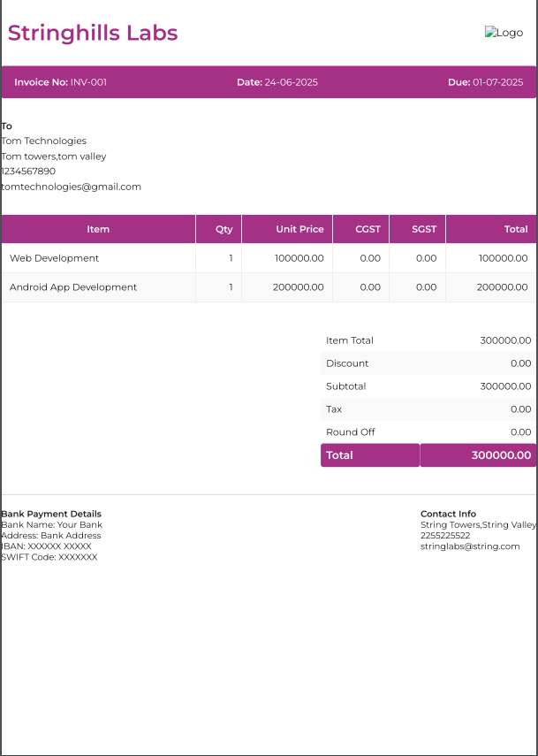Click the Bank Payment Details heading
This screenshot has width=538, height=756.
[x=51, y=514]
